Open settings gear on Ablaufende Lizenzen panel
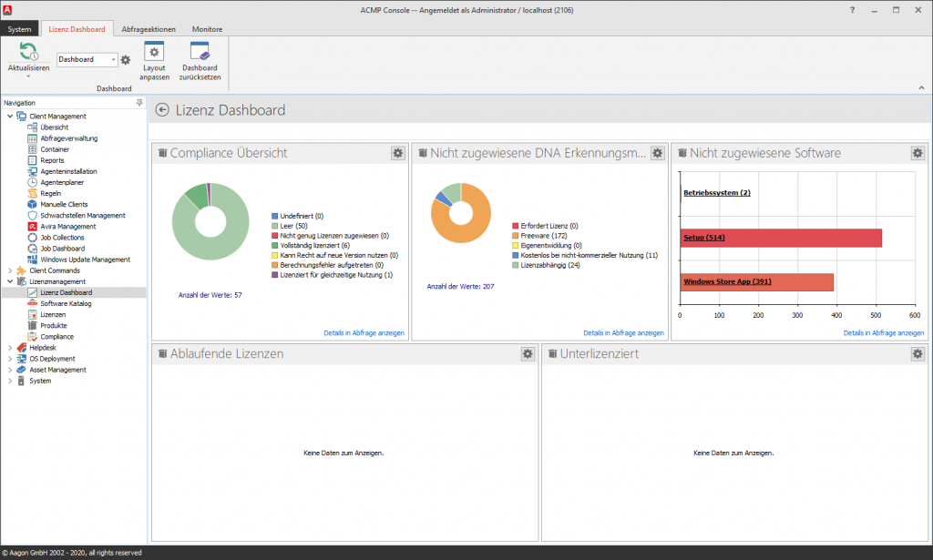Viewport: 933px width, 560px height. 528,353
